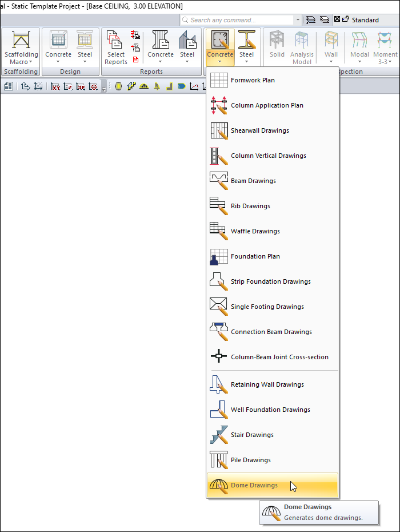Open Concrete in the Design group

[x=58, y=47]
